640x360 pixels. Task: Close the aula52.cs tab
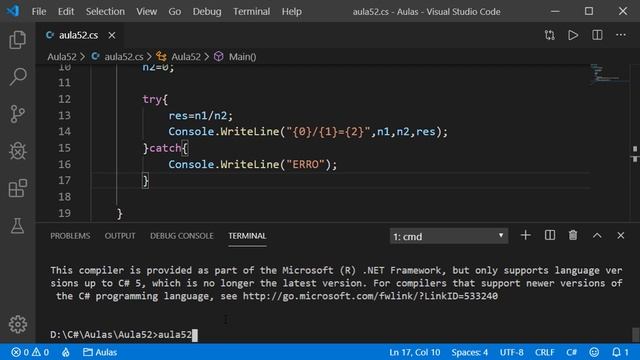(112, 36)
